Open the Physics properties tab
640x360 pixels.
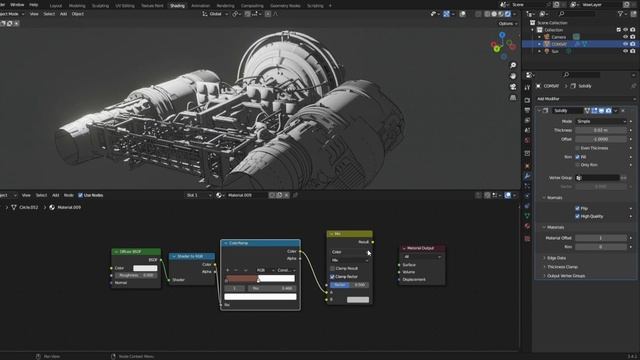pos(527,196)
